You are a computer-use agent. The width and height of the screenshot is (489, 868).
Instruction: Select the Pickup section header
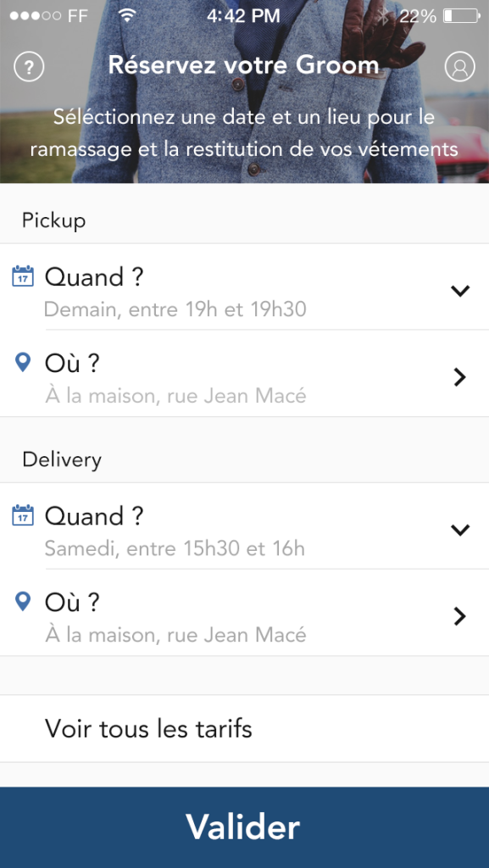coord(53,220)
